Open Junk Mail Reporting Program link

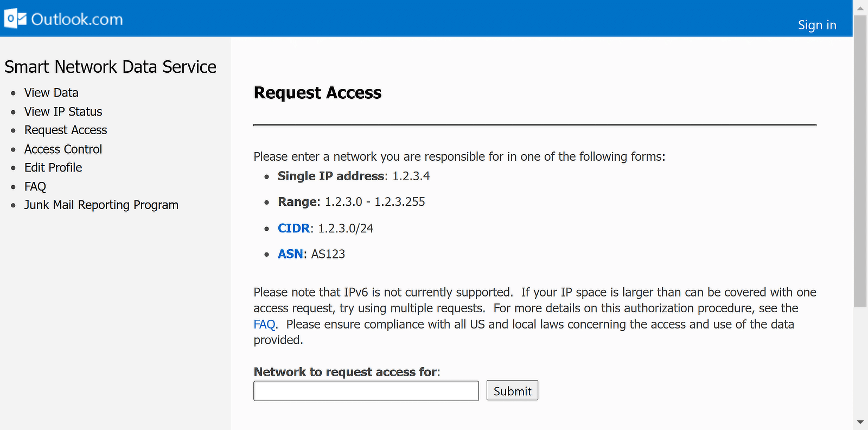pos(101,205)
